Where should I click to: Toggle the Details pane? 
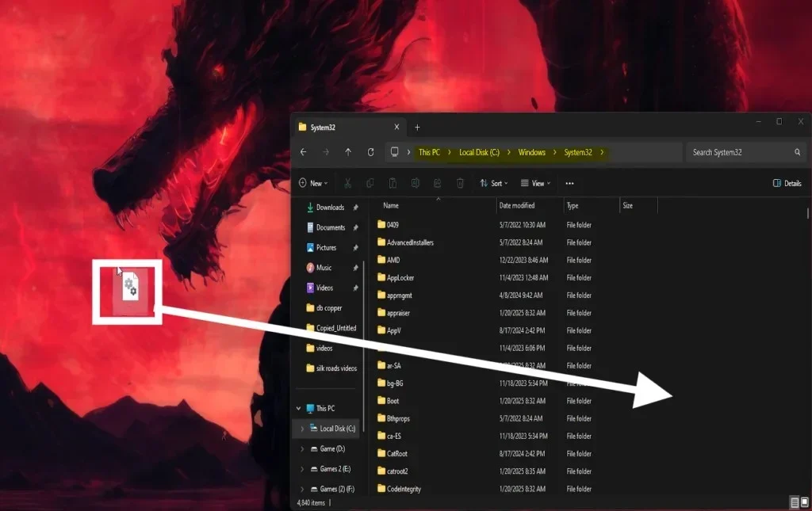[787, 183]
